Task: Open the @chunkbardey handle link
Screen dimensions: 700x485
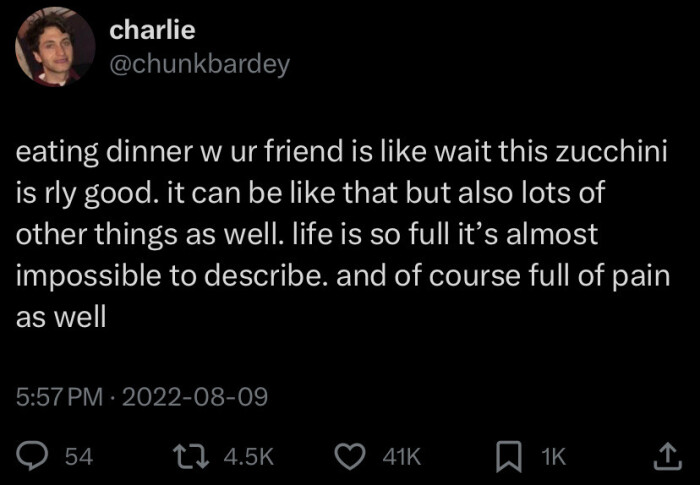Action: [x=199, y=64]
